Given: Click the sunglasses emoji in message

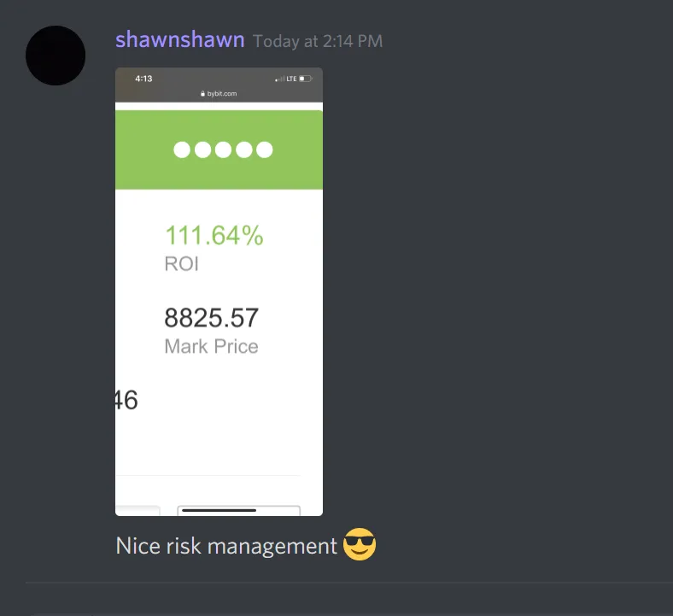Looking at the screenshot, I should coord(360,544).
